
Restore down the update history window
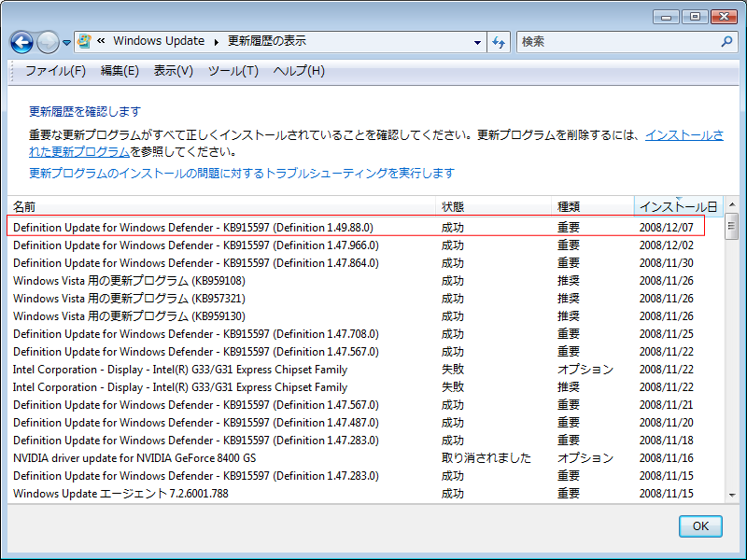click(695, 17)
